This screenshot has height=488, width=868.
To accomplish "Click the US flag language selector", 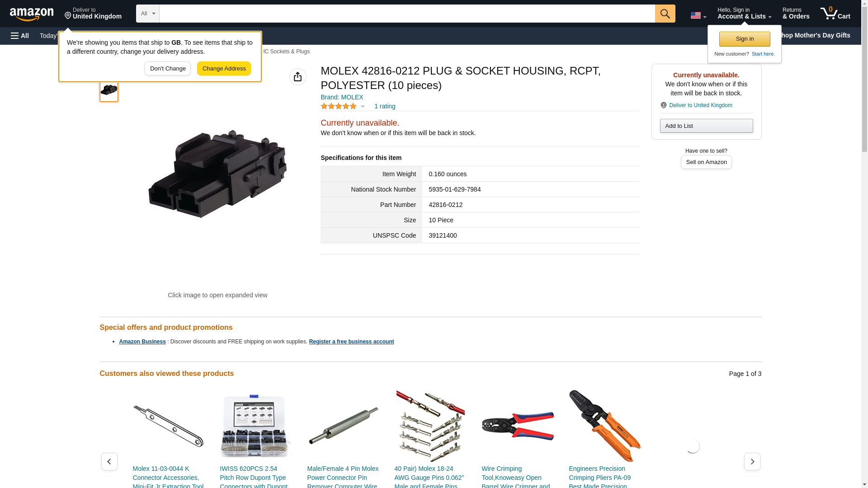I will click(x=698, y=15).
